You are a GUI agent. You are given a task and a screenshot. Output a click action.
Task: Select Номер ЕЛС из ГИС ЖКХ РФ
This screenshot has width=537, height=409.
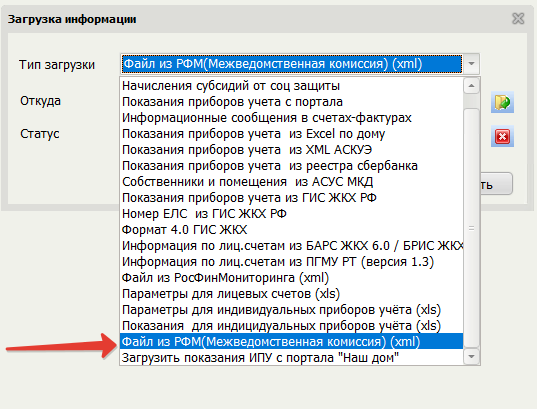click(x=291, y=214)
